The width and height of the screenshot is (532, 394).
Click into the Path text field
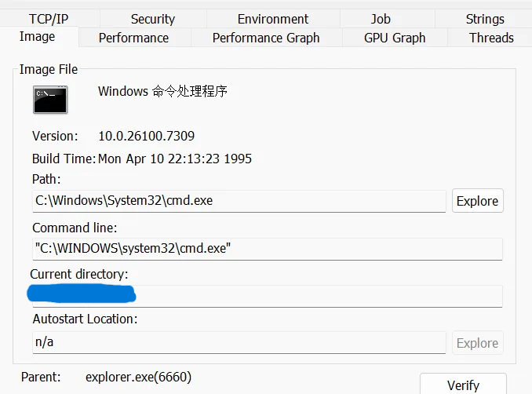pos(239,201)
